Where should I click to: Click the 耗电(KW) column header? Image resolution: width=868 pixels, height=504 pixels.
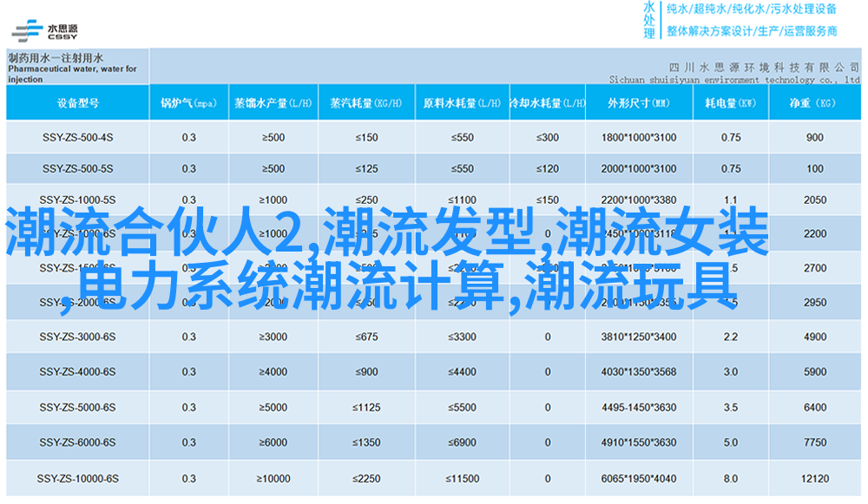731,103
